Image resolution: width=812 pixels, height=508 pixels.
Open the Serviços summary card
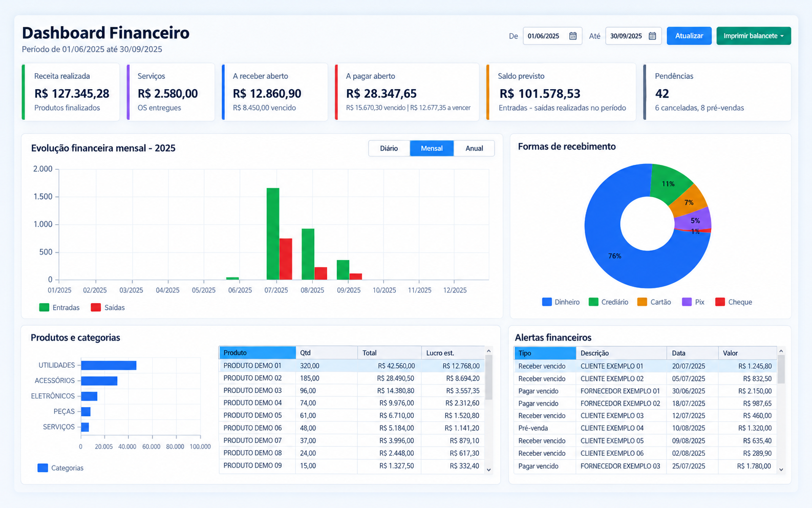click(170, 92)
